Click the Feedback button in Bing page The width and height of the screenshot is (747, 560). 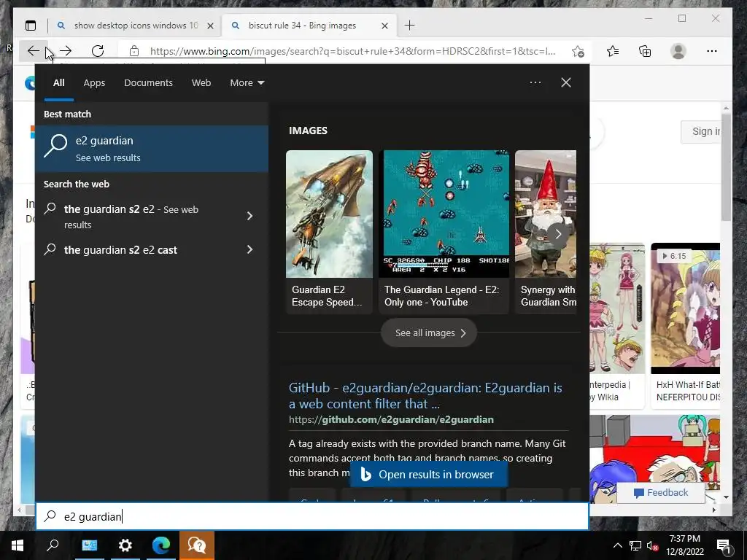(661, 493)
